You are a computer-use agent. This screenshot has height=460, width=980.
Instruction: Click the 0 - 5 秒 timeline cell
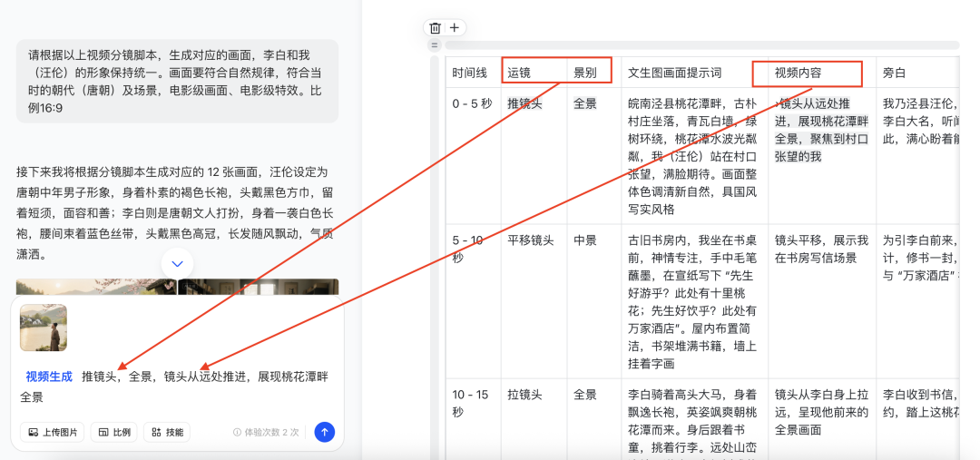[473, 156]
